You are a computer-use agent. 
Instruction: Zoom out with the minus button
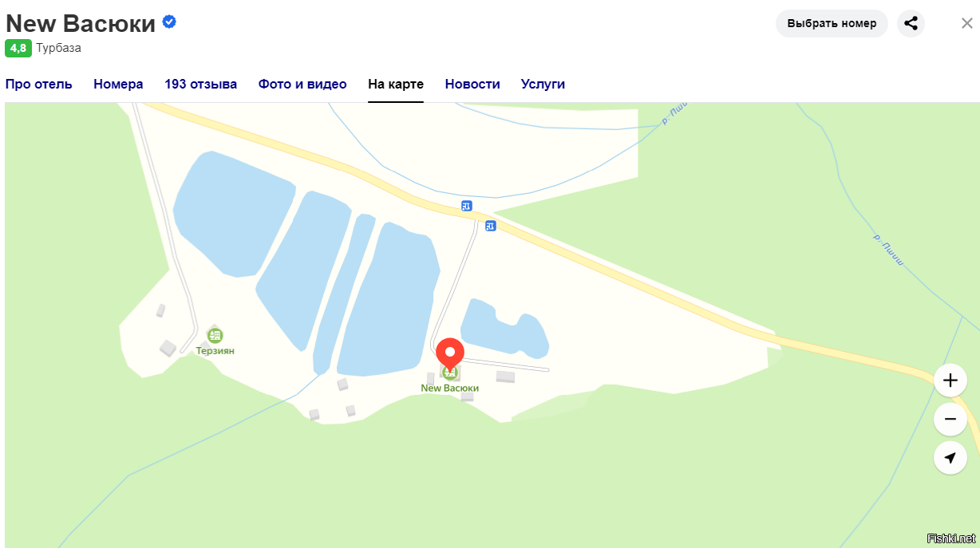[950, 419]
